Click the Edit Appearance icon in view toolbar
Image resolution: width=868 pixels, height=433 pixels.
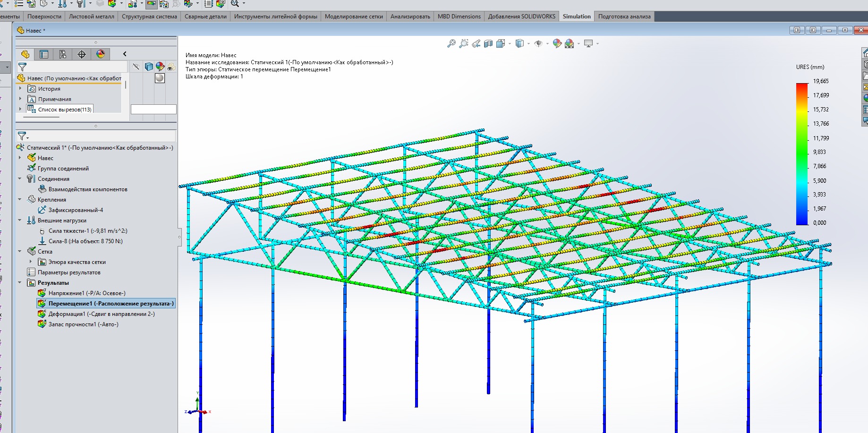click(557, 43)
